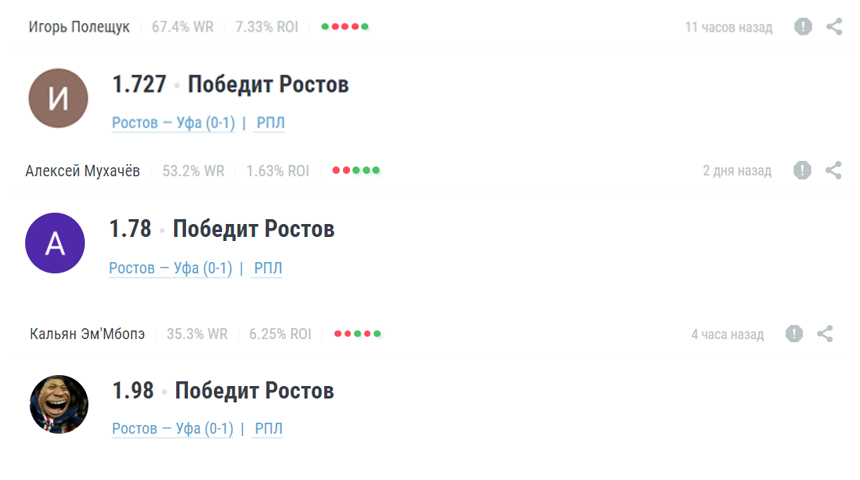Screen dimensions: 860x480
Task: Report Кальян Эм'Мбопэ's prediction via exclamation icon
Action: tap(794, 334)
